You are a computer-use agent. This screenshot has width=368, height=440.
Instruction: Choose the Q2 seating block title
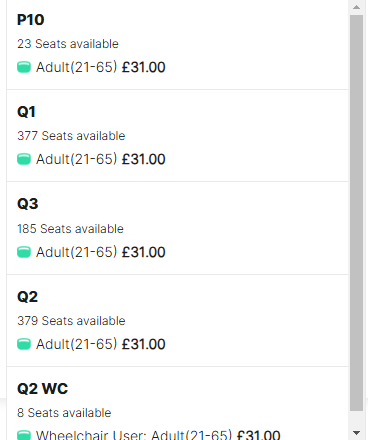point(28,296)
